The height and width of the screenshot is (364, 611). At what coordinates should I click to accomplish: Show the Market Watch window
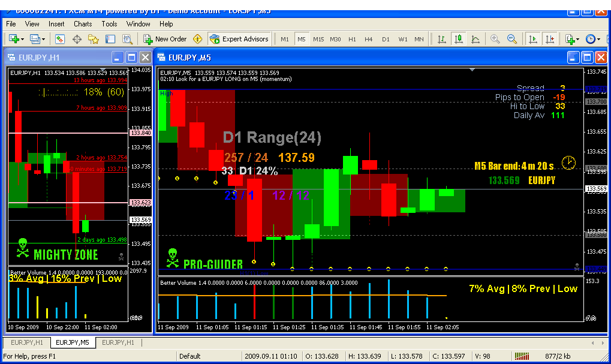(x=59, y=39)
